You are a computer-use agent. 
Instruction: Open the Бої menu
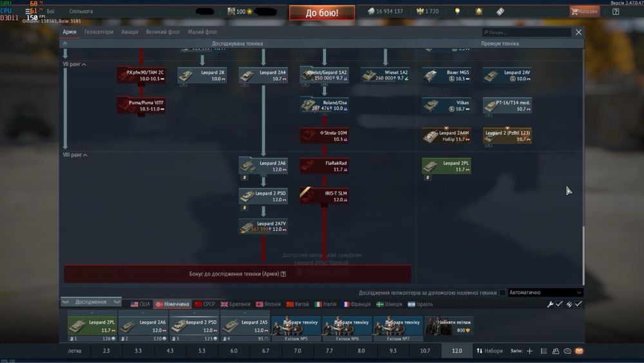coord(50,12)
